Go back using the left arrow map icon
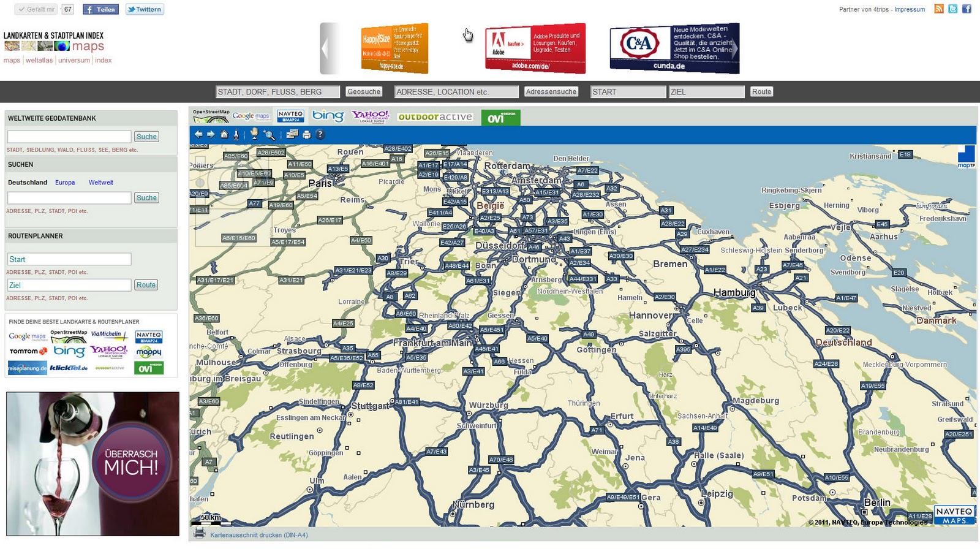Screen dimensions: 980x554 [200, 134]
